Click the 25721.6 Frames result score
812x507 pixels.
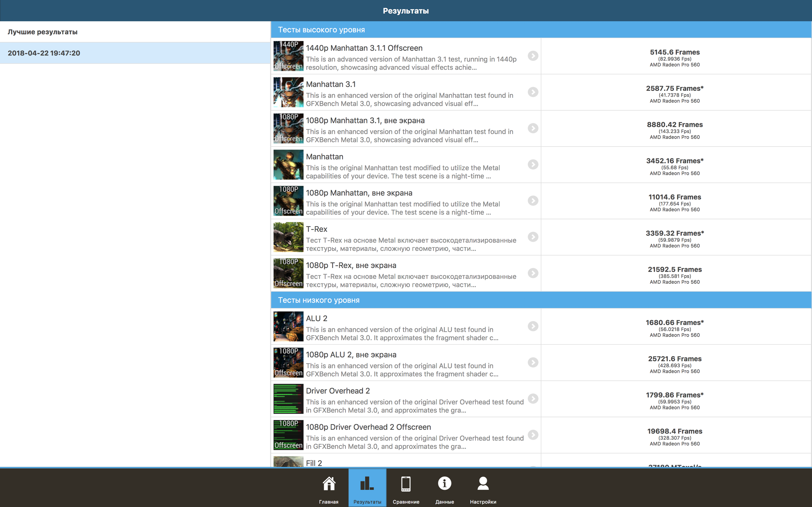point(675,359)
